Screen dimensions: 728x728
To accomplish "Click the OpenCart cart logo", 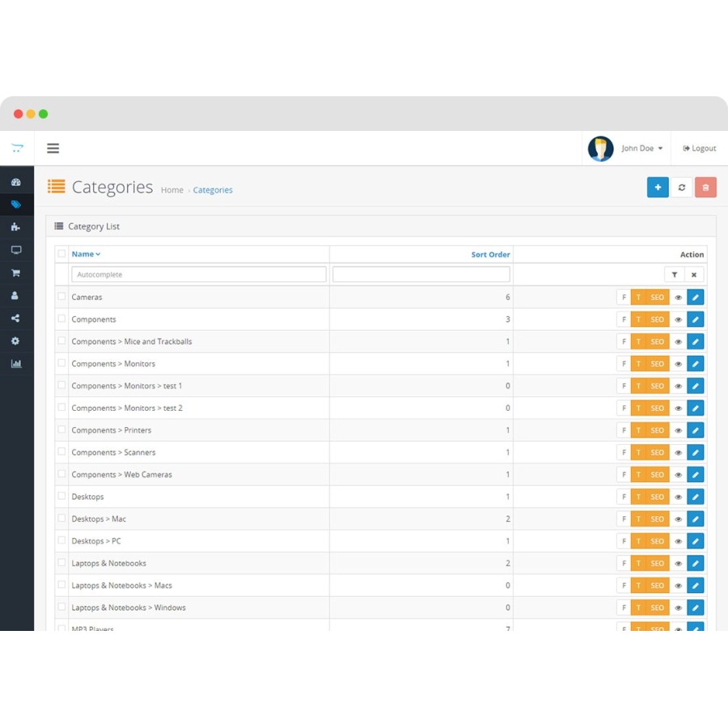I will [x=17, y=148].
